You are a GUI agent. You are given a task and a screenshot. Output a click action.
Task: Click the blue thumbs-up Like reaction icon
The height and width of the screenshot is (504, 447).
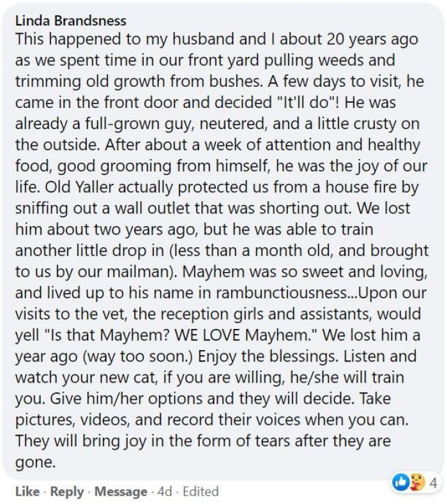(x=400, y=482)
